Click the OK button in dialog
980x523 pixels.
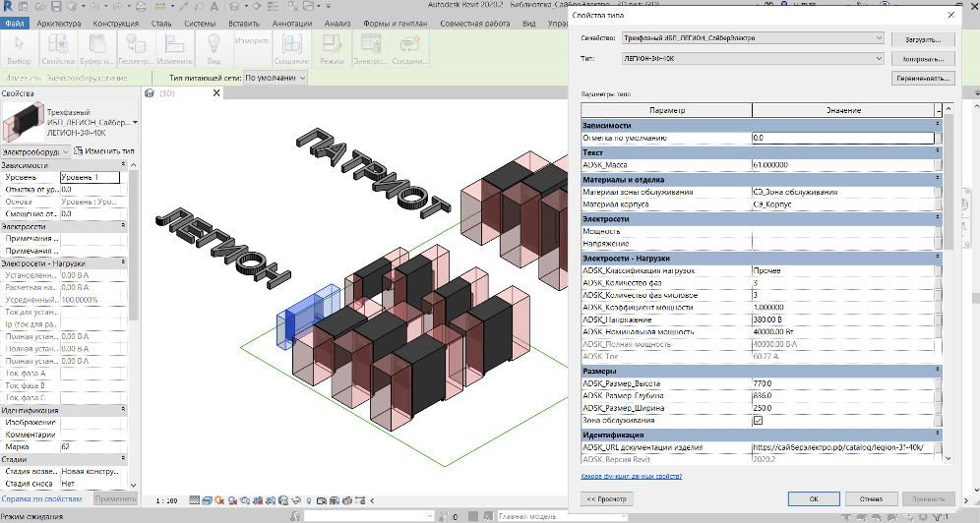click(x=814, y=498)
